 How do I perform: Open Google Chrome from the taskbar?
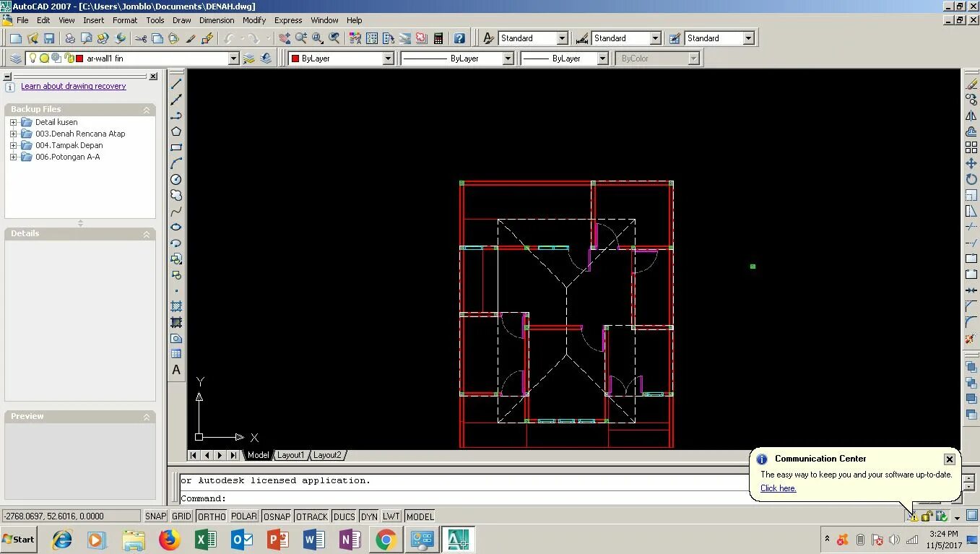pos(386,540)
